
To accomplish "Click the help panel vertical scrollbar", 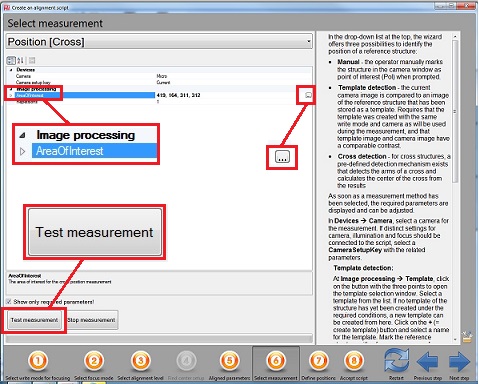I will (455, 111).
